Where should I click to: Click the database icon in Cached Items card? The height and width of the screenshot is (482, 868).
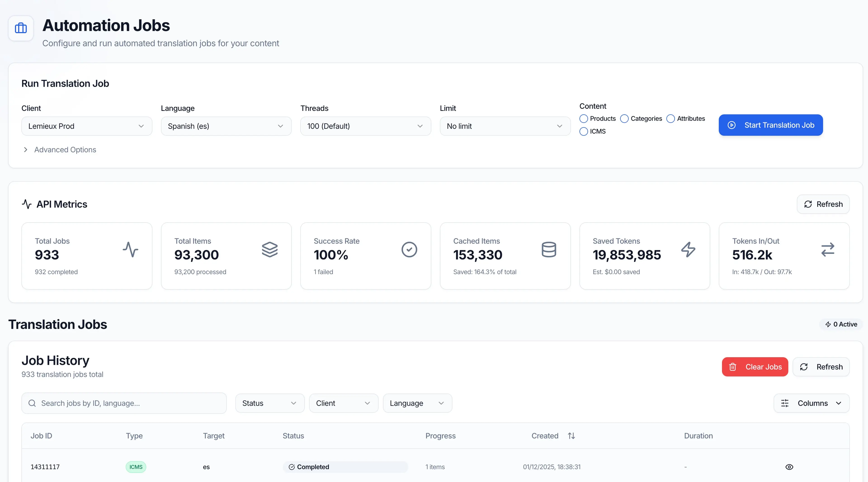(x=549, y=249)
